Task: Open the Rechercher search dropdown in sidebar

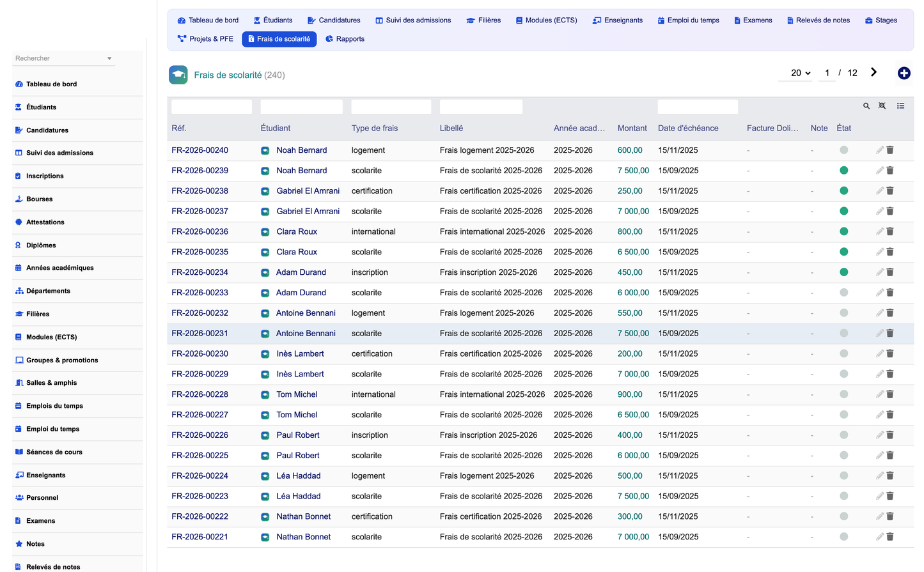Action: (x=64, y=58)
